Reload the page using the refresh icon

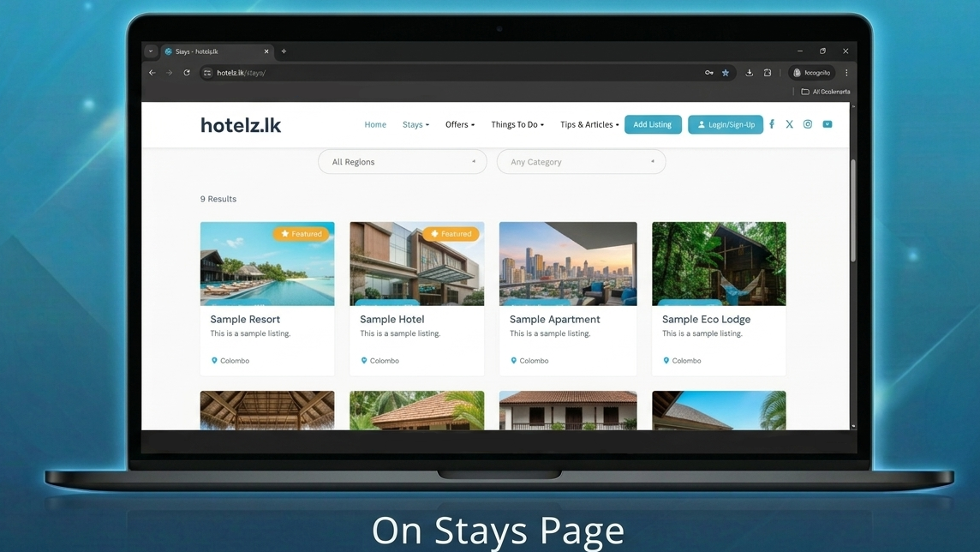pos(187,73)
